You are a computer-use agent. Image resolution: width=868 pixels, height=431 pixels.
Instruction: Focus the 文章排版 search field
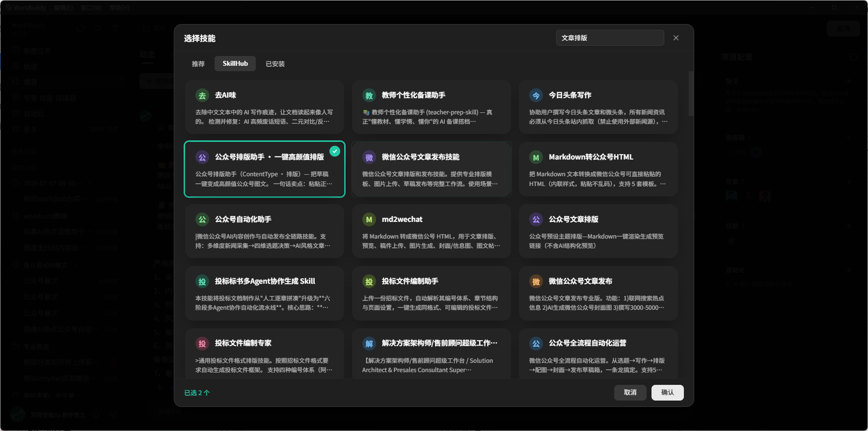pos(610,38)
